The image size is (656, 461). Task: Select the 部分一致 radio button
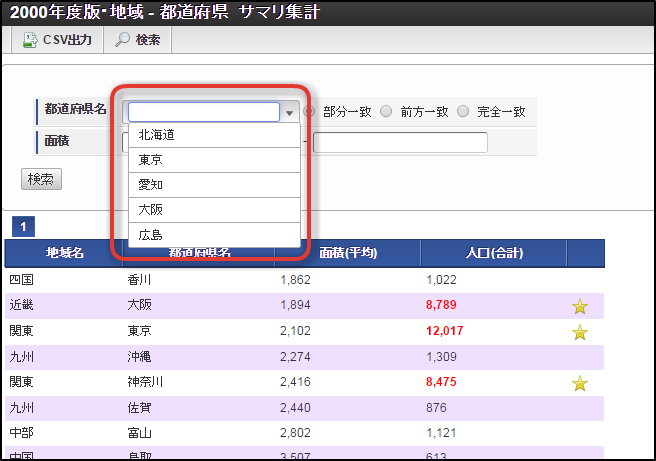coord(309,111)
